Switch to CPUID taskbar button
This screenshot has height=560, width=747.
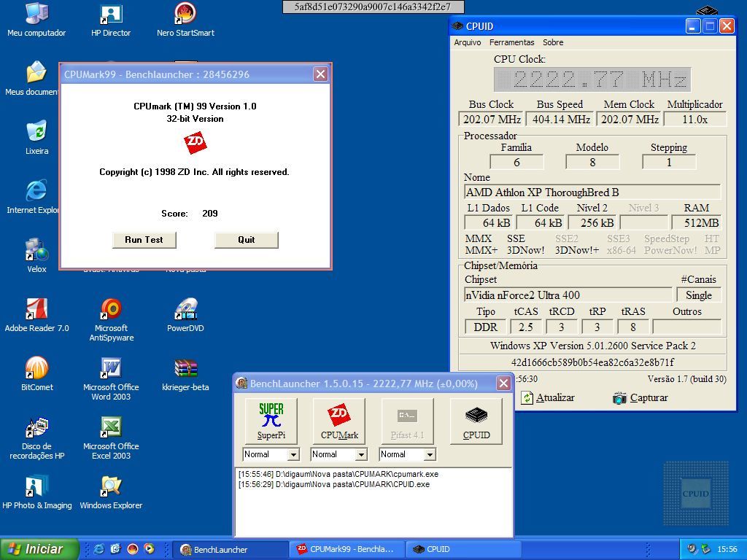pos(465,549)
